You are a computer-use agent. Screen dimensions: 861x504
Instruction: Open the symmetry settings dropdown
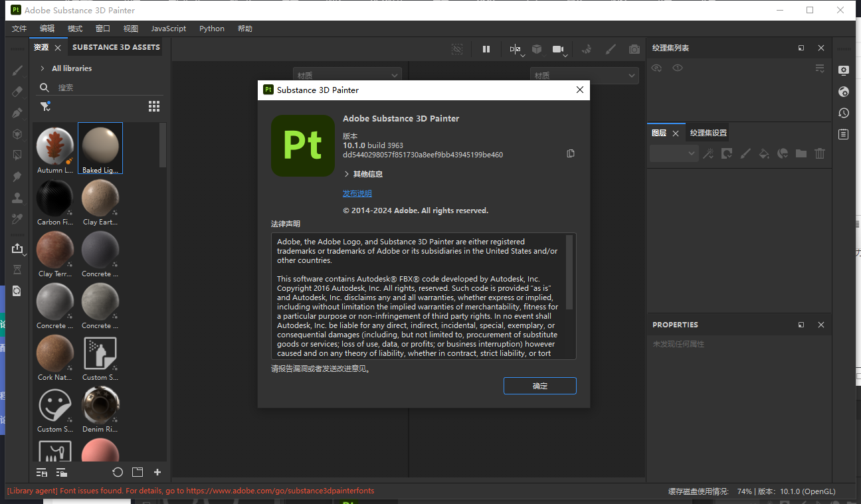pos(516,50)
